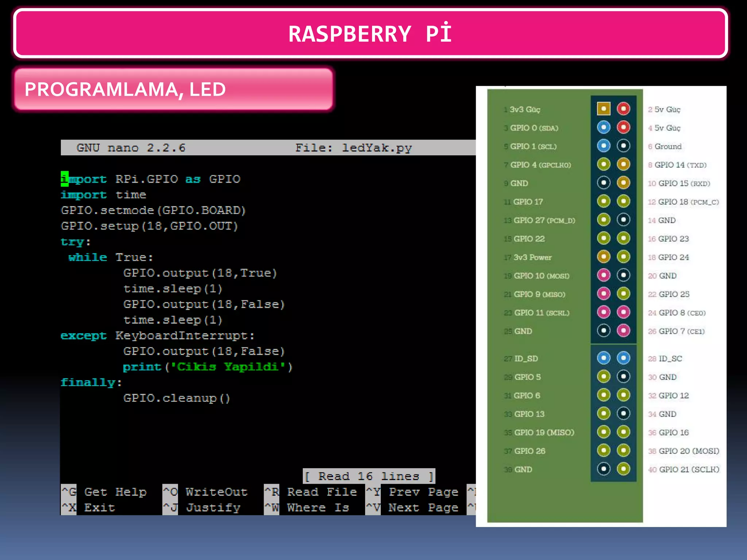The width and height of the screenshot is (747, 560).
Task: Click the orange pin 17 3v3 Power
Action: pyautogui.click(x=604, y=257)
